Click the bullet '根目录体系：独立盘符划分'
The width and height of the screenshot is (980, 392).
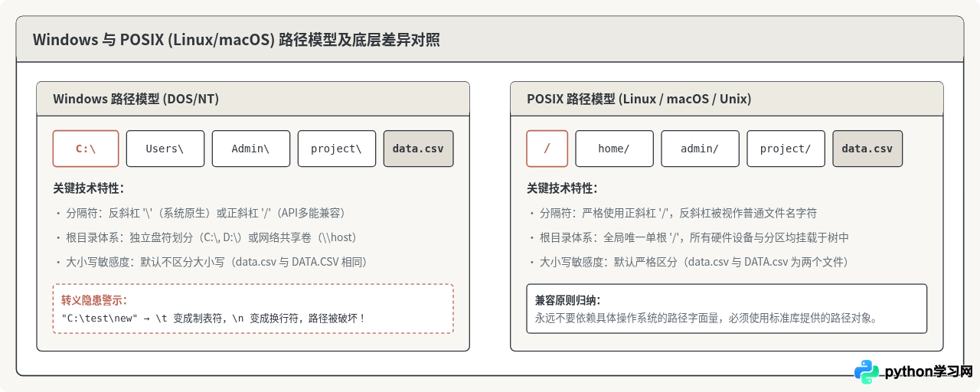pos(206,237)
